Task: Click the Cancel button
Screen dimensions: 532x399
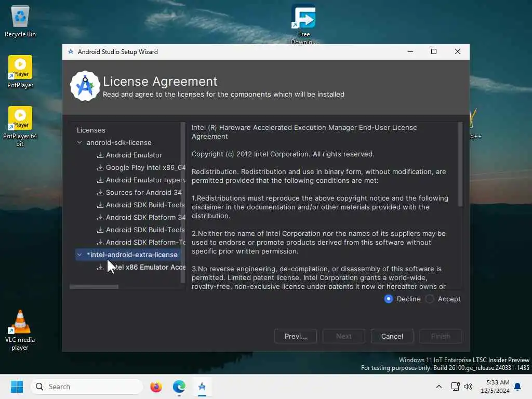Action: coord(392,336)
